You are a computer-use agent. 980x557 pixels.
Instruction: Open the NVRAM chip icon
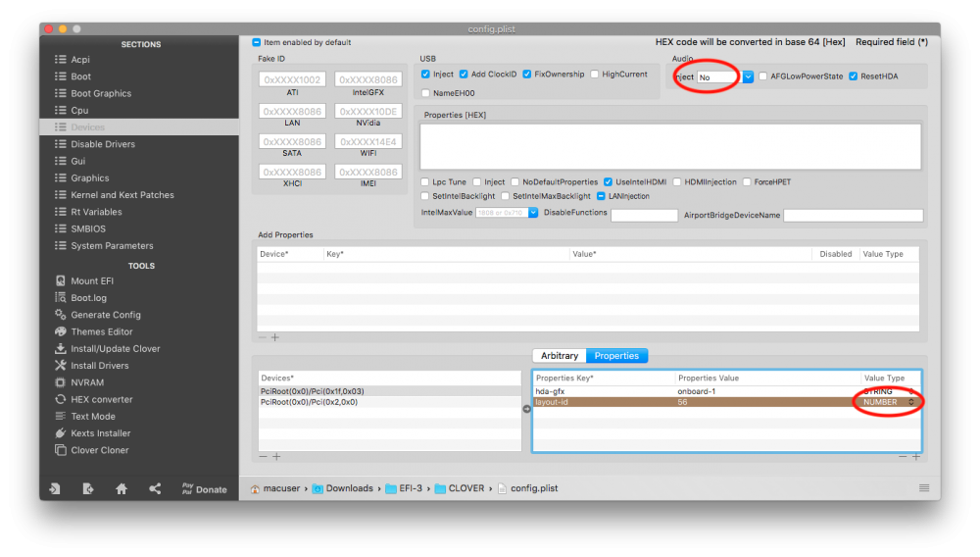coord(61,382)
